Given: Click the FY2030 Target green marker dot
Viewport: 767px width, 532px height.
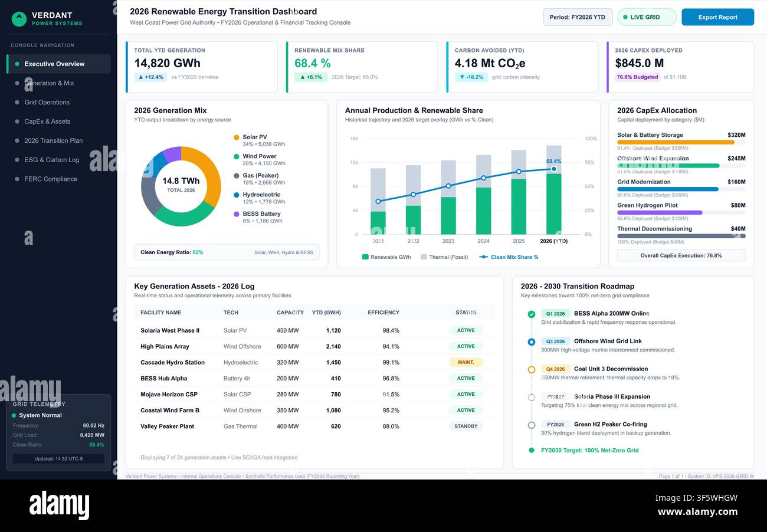Looking at the screenshot, I should coord(532,451).
